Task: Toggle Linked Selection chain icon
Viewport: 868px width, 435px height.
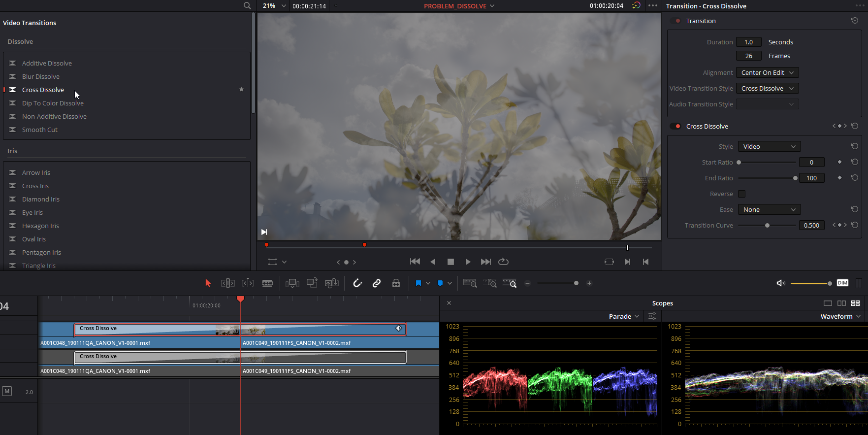Action: pyautogui.click(x=377, y=283)
